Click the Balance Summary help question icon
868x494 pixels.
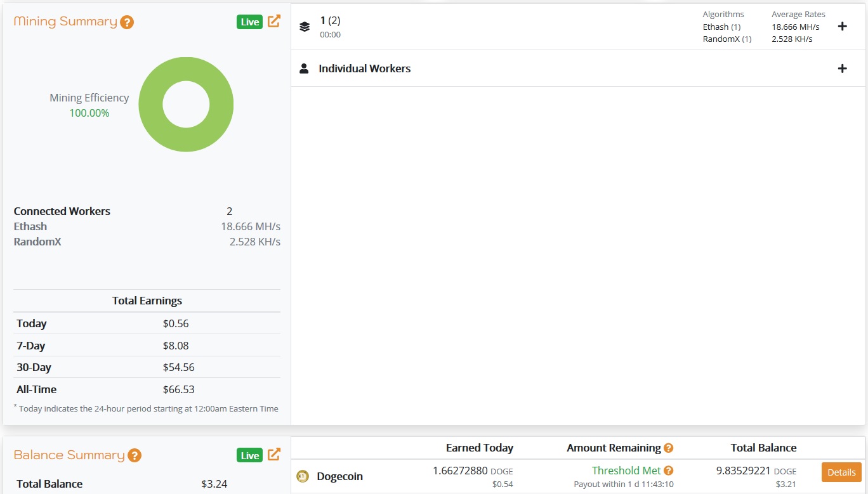[x=134, y=456]
